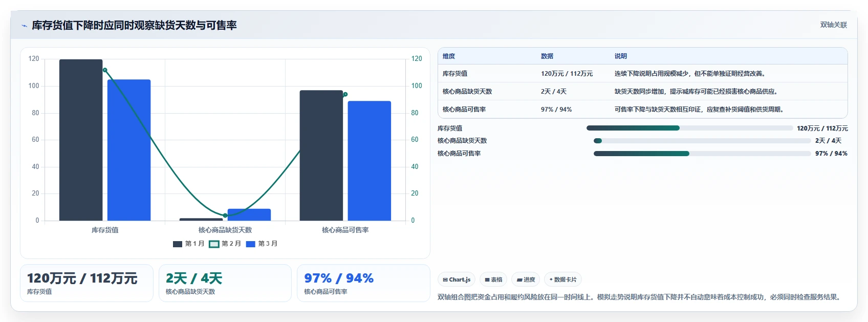Click the 核心商品缺货天数 progress bar

[702, 141]
